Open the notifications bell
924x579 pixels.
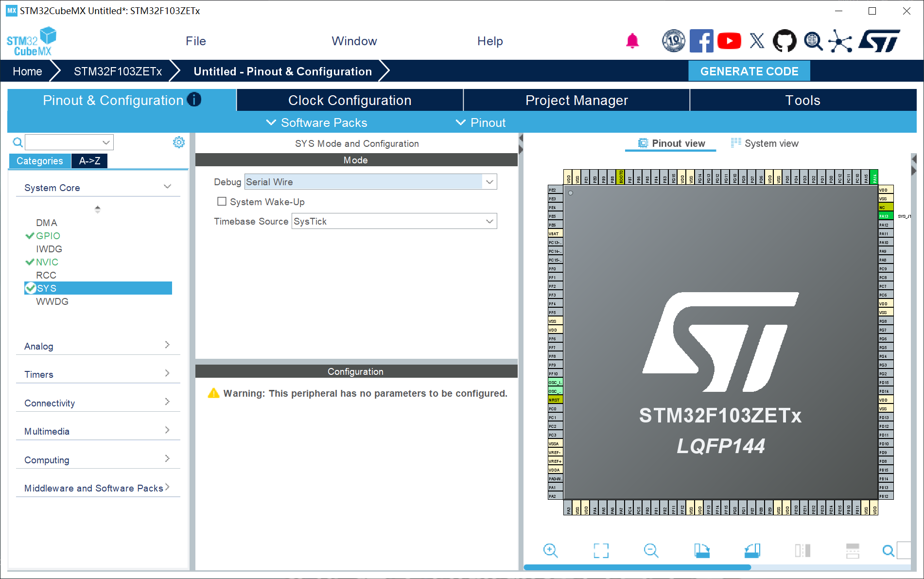(632, 41)
